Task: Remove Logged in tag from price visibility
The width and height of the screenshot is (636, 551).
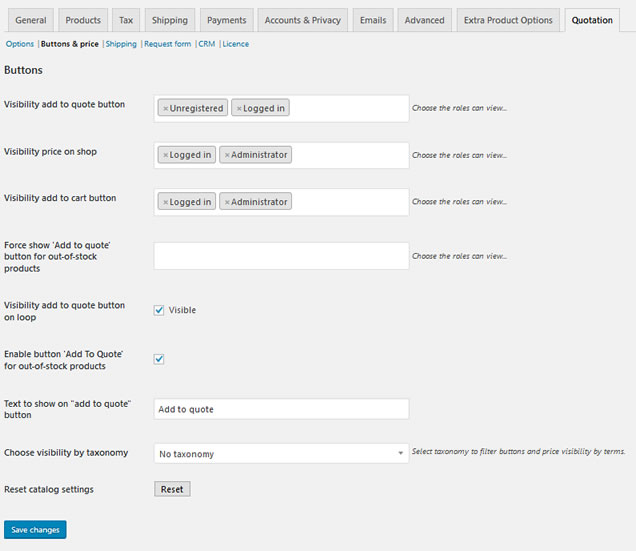Action: click(166, 155)
